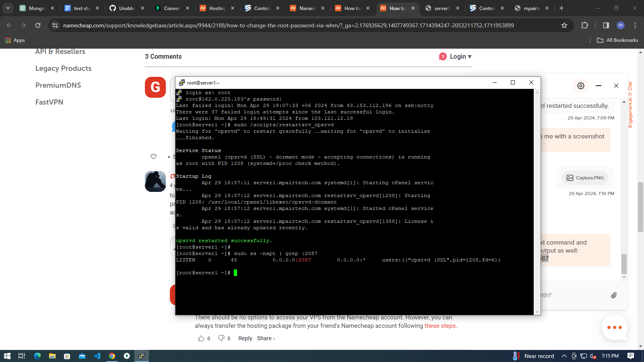Open the "these steps" hyperlink
The height and width of the screenshot is (362, 644).
(440, 326)
